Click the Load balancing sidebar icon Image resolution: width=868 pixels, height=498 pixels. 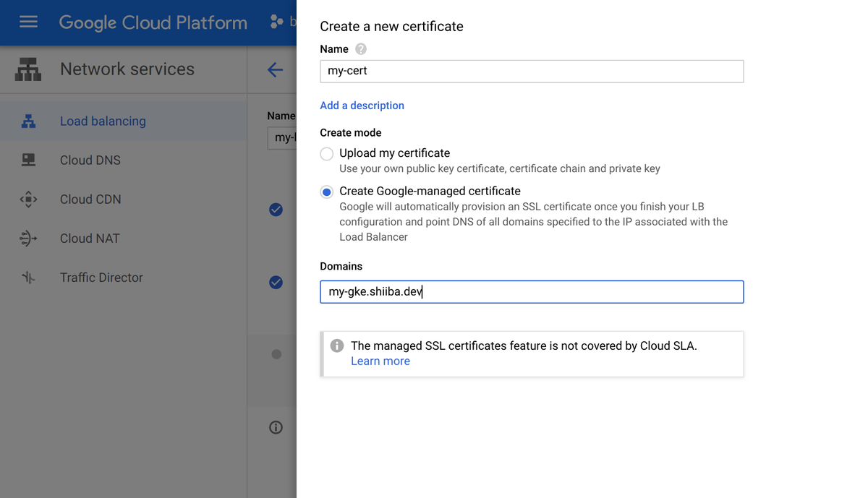[28, 121]
